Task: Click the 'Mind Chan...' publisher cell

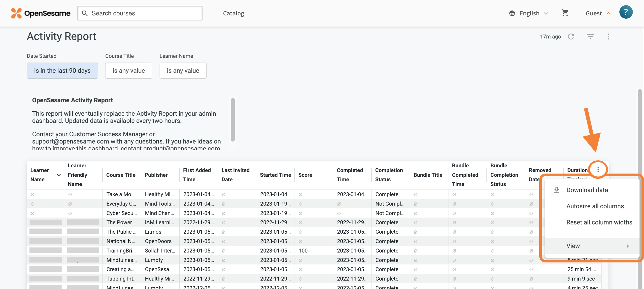Action: click(160, 213)
